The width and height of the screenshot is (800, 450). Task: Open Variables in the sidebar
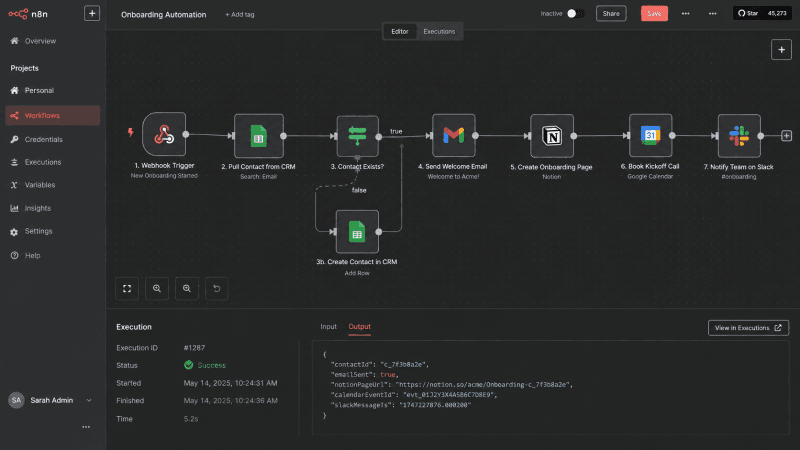[40, 185]
